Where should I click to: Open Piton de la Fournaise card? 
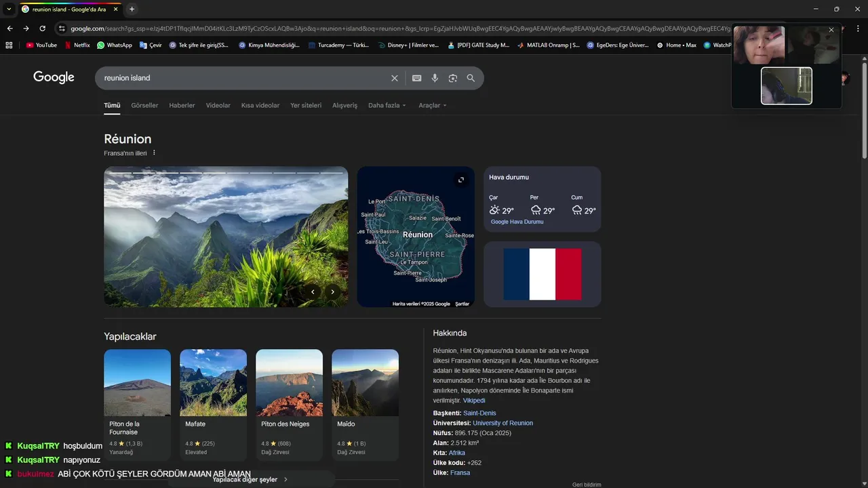point(137,405)
